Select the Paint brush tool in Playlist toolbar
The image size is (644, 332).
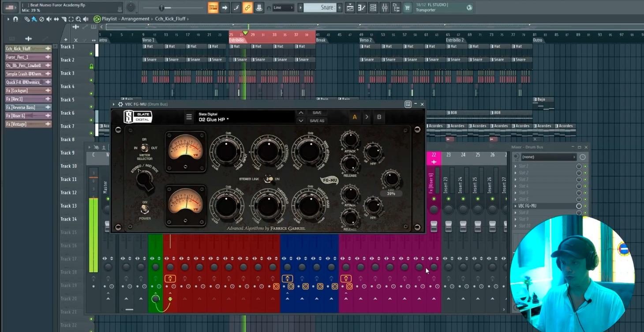(34, 19)
